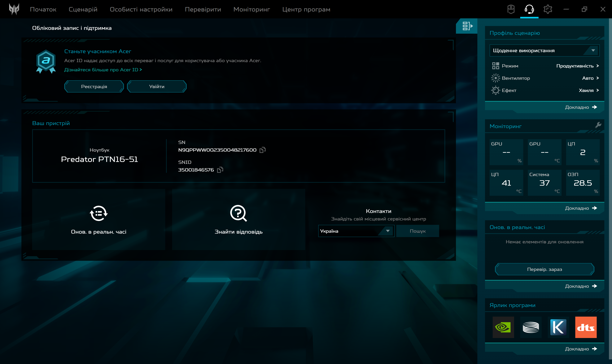Launch NVIDIA app from program shortcuts
The image size is (612, 364).
tap(503, 327)
